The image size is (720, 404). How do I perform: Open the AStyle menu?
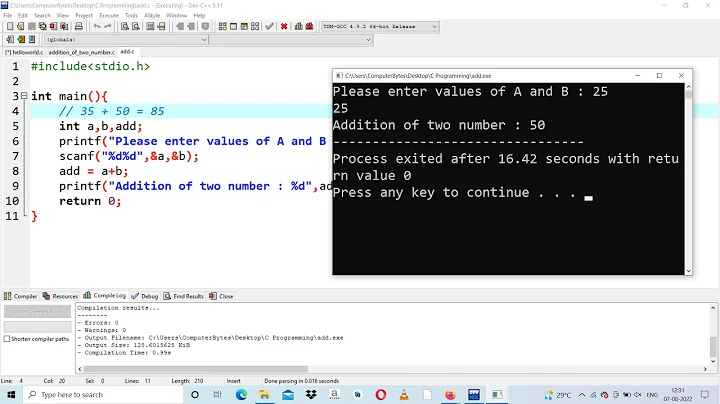click(x=152, y=15)
